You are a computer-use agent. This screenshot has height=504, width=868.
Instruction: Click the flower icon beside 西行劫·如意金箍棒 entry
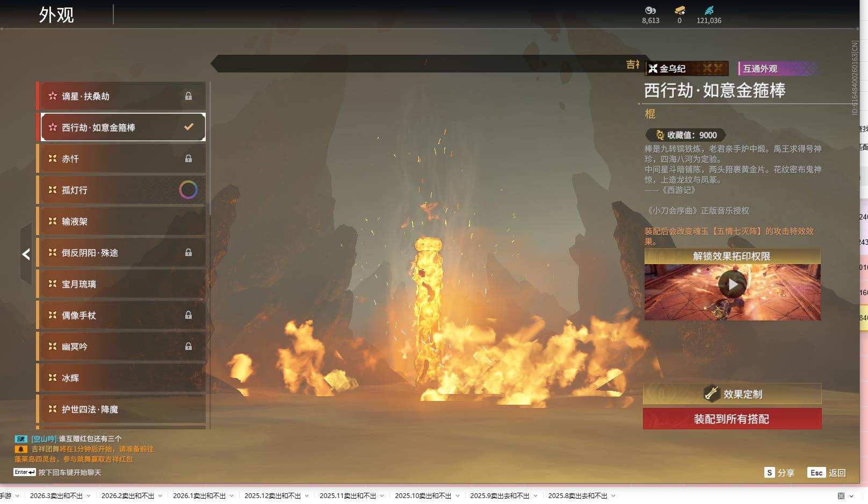point(52,127)
